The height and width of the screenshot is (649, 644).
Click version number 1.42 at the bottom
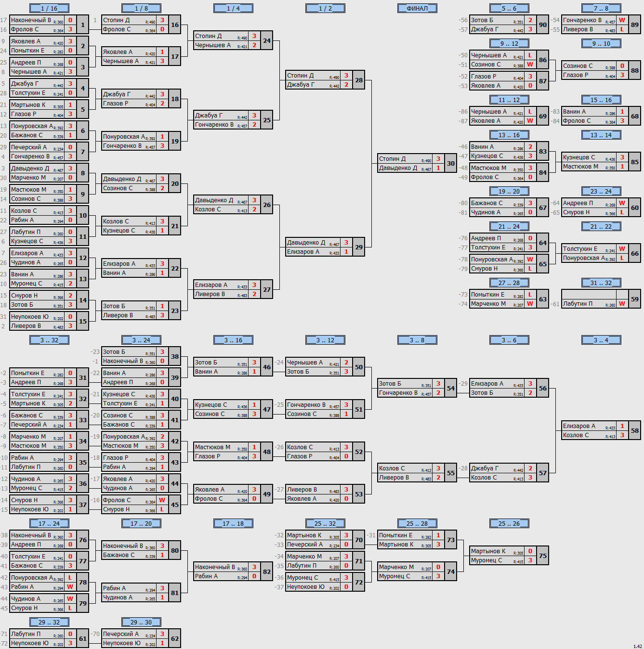637,646
